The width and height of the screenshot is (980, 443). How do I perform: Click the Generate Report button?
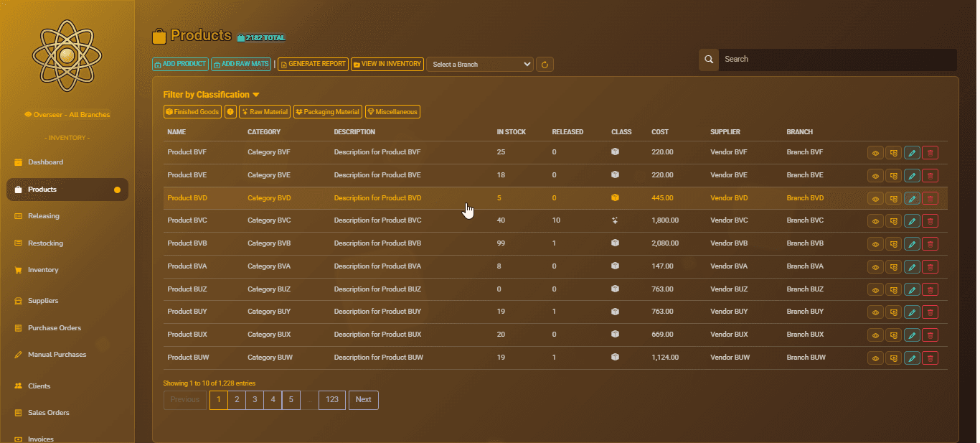[313, 64]
